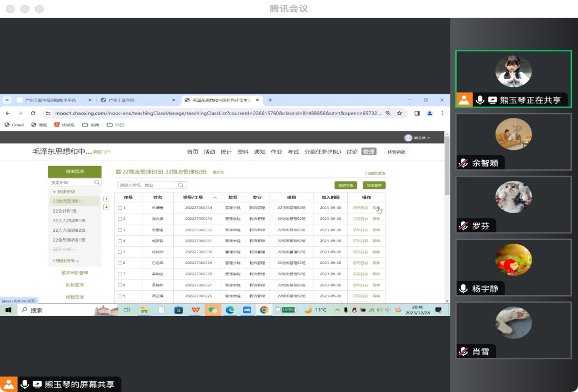This screenshot has width=578, height=392.
Task: Open WPS Office from the taskbar
Action: point(196,310)
